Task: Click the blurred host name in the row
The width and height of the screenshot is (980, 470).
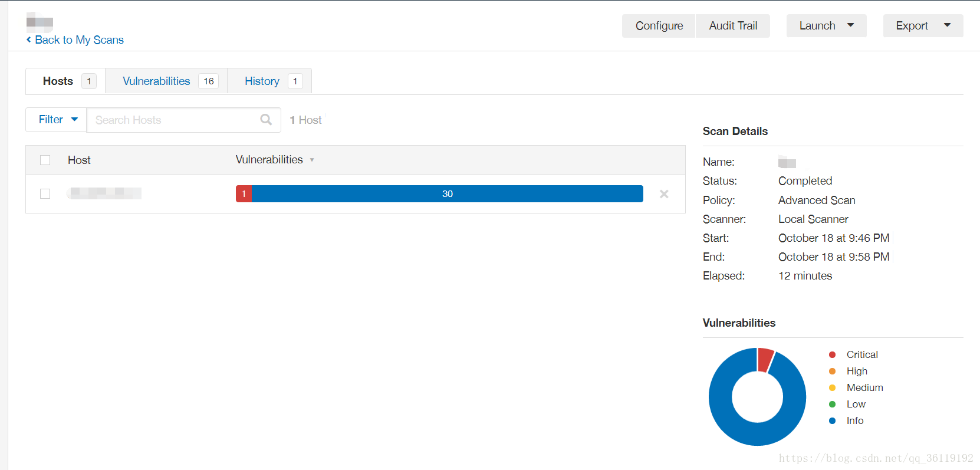Action: [105, 193]
